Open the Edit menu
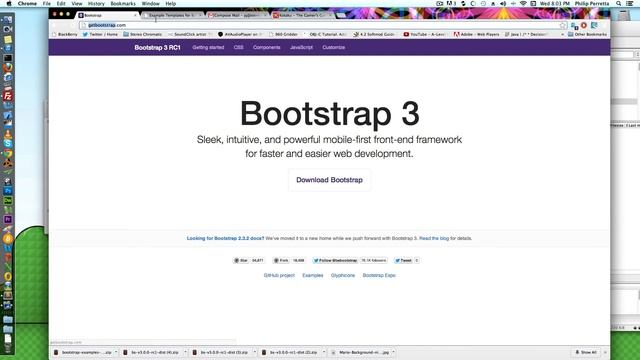 pyautogui.click(x=61, y=3)
